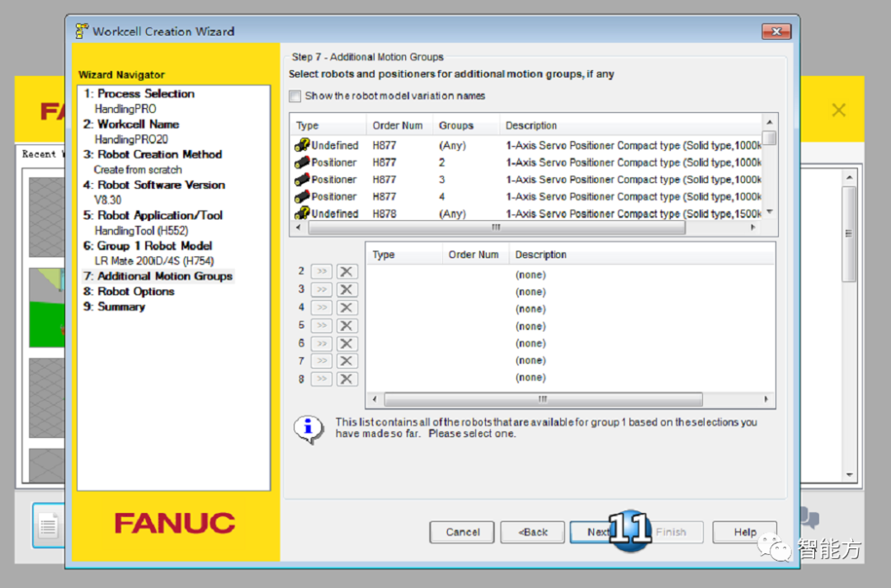Click the green workcell thumbnail in the background window

pos(46,308)
